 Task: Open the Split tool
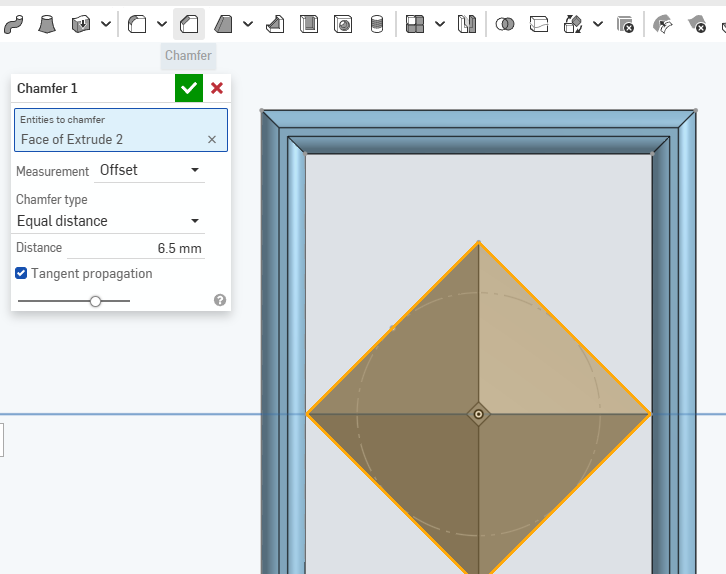[x=539, y=24]
